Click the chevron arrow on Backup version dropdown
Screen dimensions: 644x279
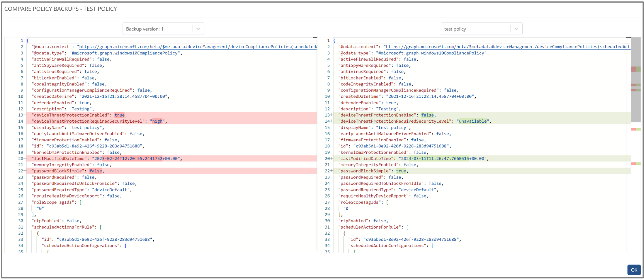point(198,29)
